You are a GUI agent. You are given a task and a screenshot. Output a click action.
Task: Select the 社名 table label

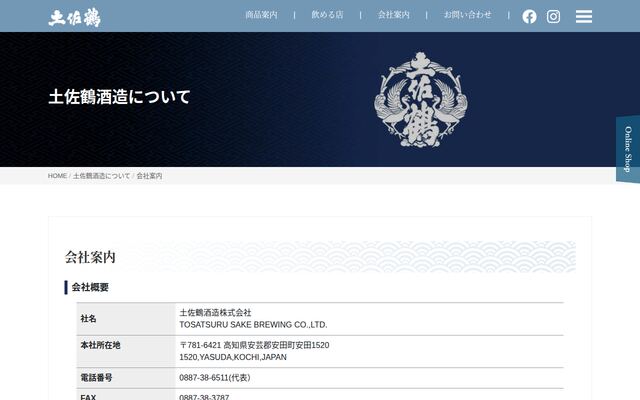88,319
